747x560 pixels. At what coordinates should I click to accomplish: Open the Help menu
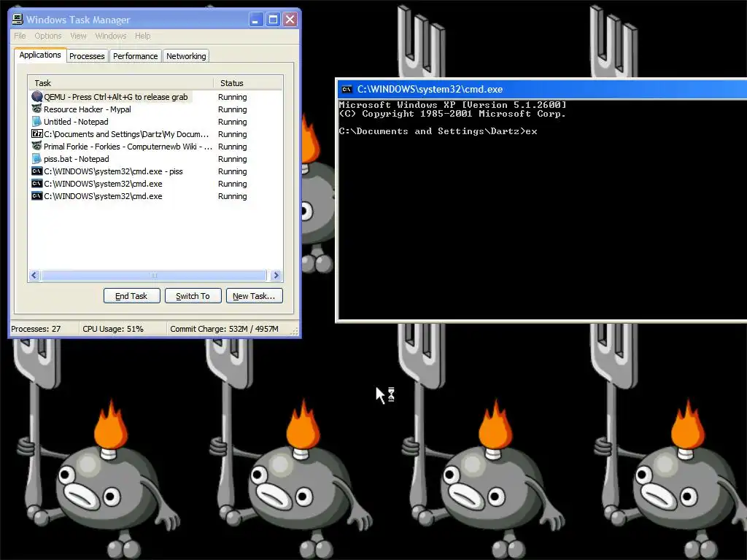[142, 36]
